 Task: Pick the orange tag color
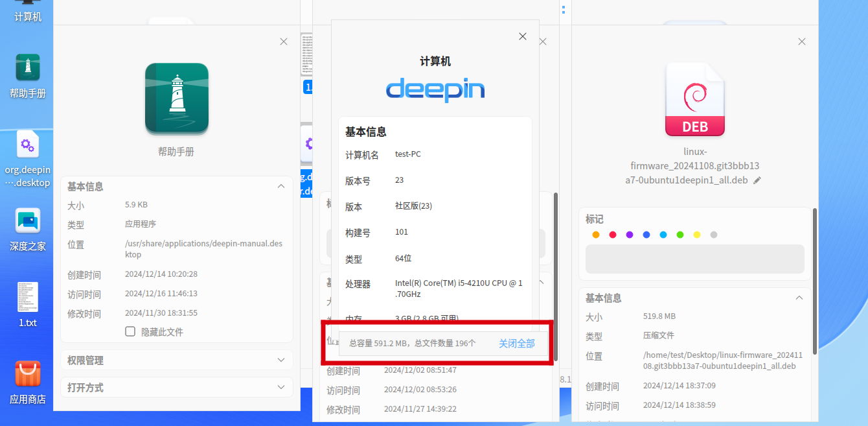pyautogui.click(x=596, y=235)
